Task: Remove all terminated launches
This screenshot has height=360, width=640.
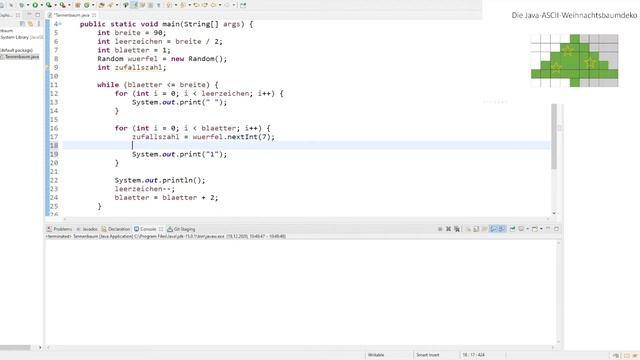Action: point(457,229)
